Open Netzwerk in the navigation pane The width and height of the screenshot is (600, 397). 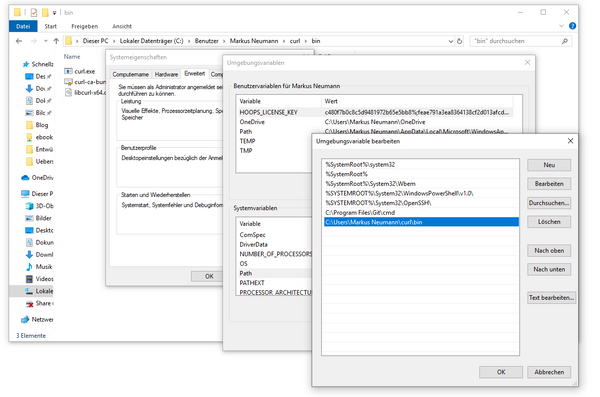click(38, 319)
